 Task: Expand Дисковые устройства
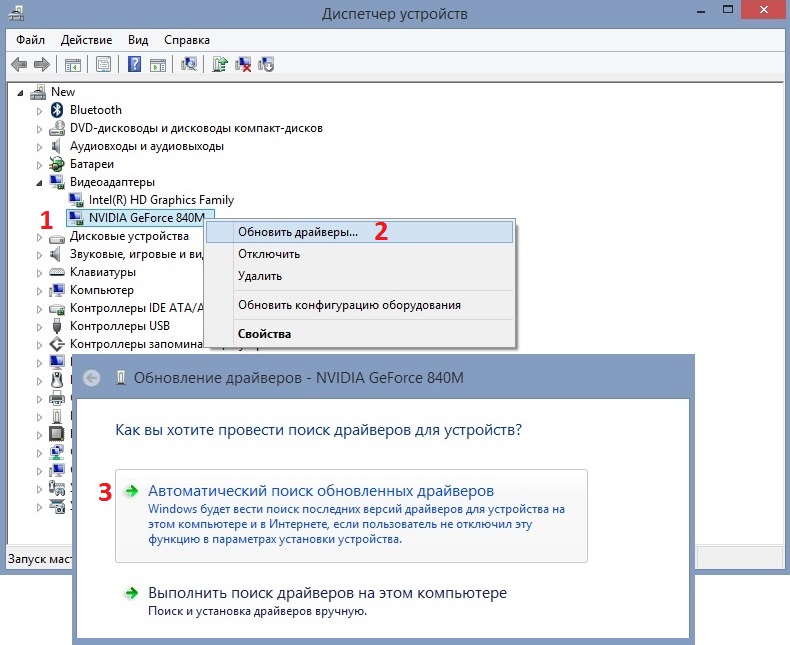[39, 237]
